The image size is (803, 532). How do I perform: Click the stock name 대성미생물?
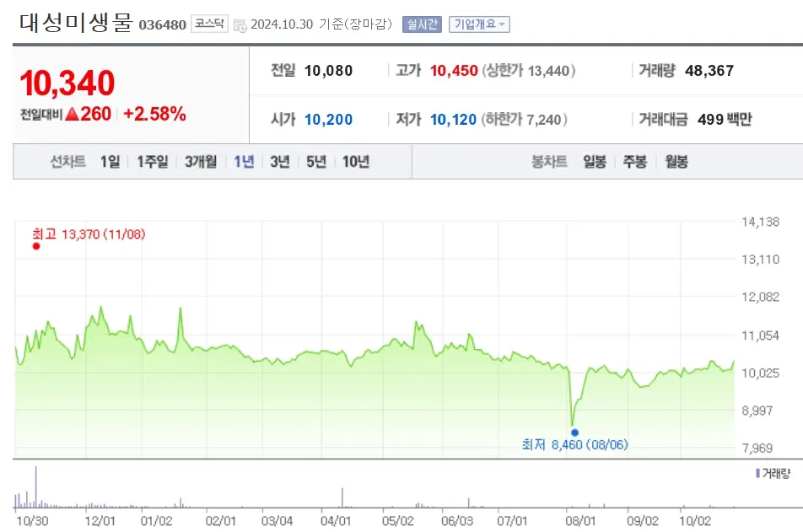coord(74,24)
